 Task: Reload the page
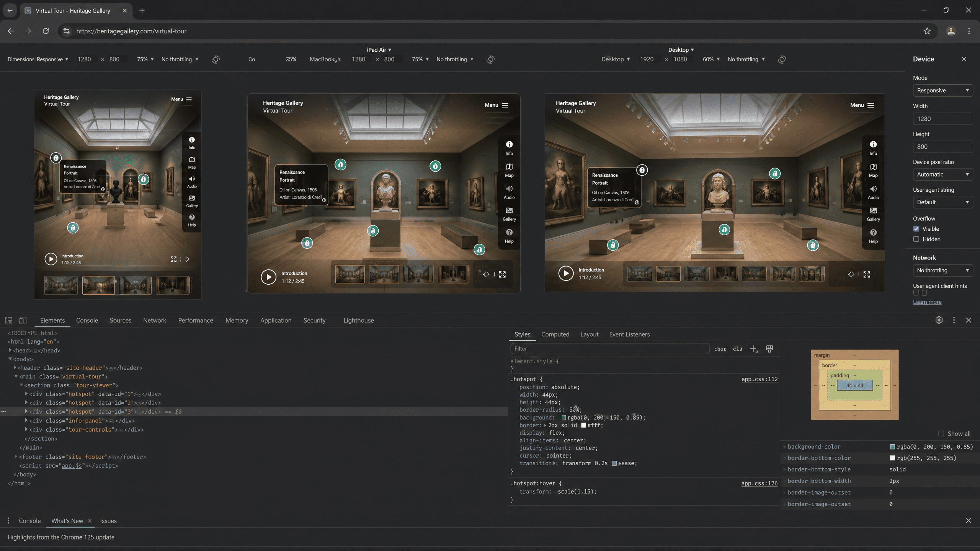(x=46, y=31)
